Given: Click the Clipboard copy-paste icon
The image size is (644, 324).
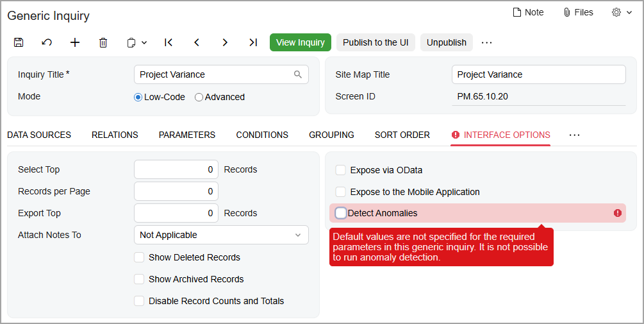Looking at the screenshot, I should [x=131, y=42].
